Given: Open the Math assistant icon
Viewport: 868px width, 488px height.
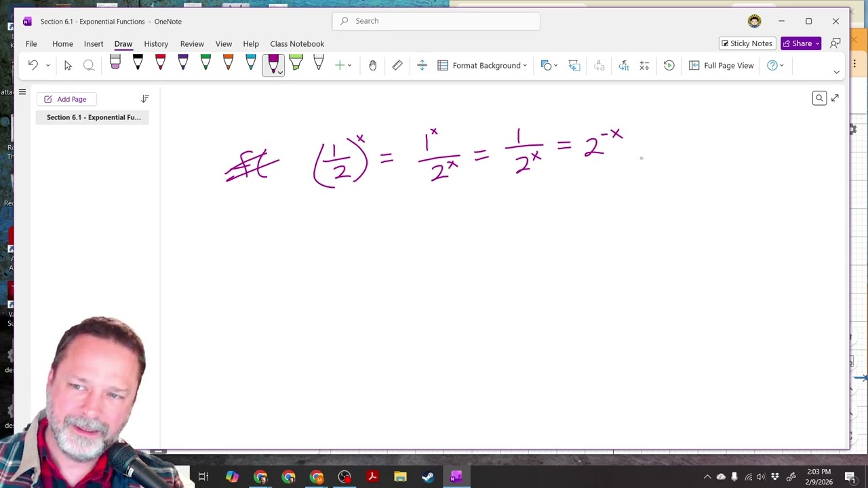Looking at the screenshot, I should 644,65.
